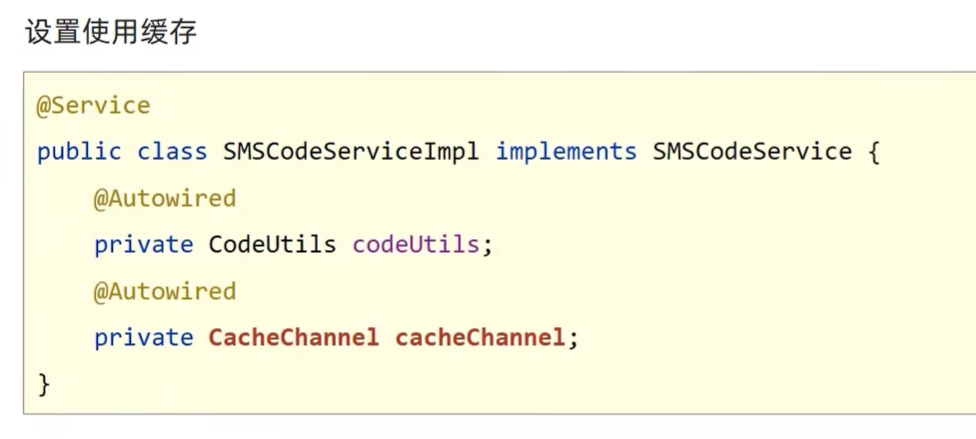Screen dimensions: 976x439
Task: Select the red CacheChannel type name
Action: (x=293, y=338)
